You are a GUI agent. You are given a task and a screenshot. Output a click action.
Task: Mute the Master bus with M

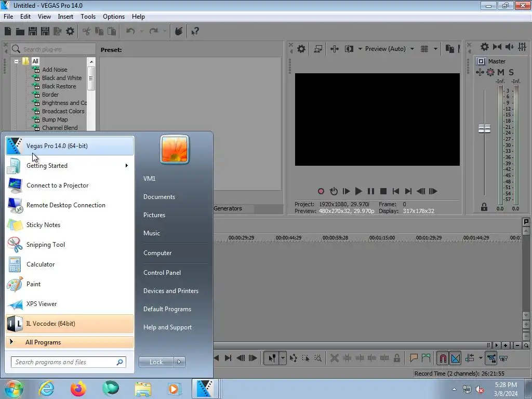tap(501, 72)
